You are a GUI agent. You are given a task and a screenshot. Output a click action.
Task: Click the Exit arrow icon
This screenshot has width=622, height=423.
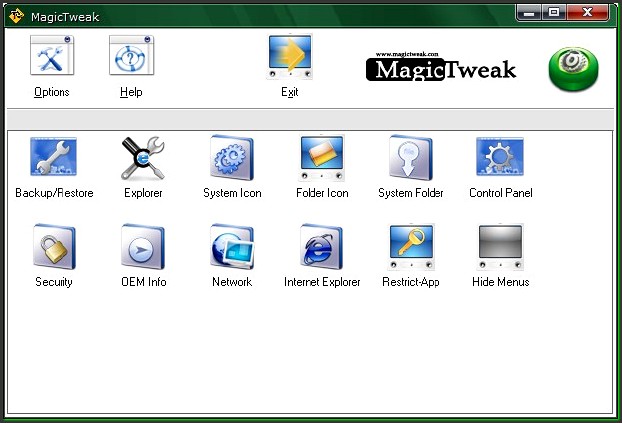[290, 56]
